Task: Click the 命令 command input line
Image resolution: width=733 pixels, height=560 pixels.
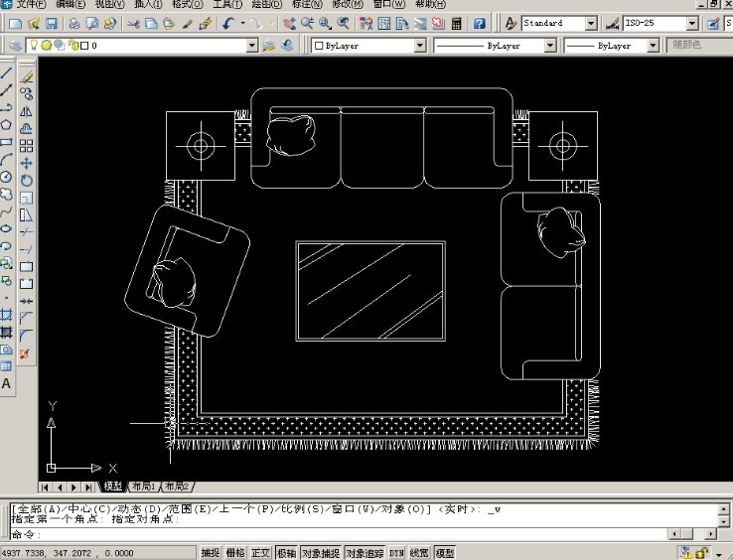Action: tap(339, 534)
